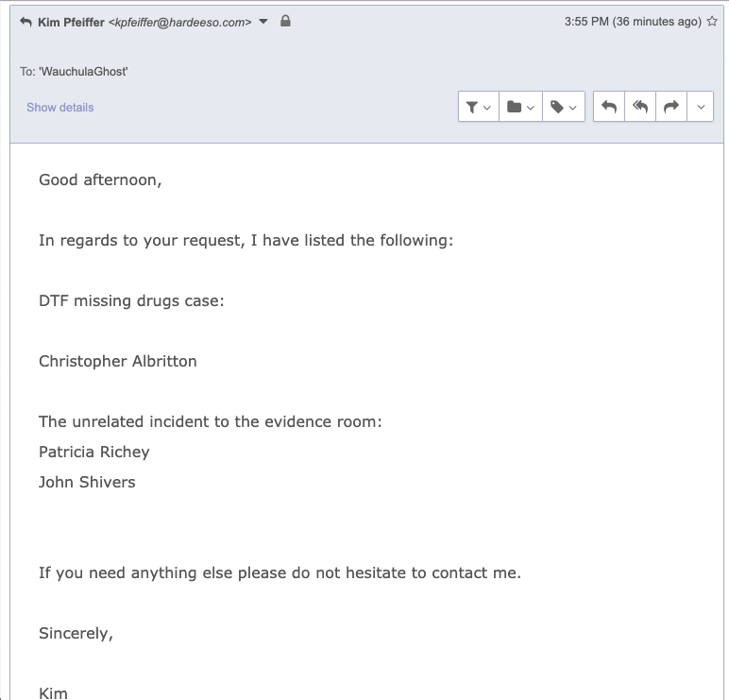Image resolution: width=729 pixels, height=700 pixels.
Task: Click the padlock encryption icon
Action: [x=285, y=21]
